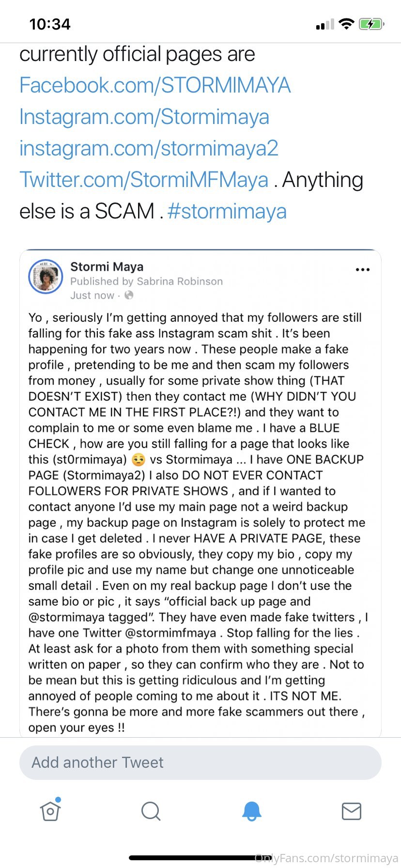
Task: Open the Instagram.com/Stormimaya link
Action: (x=144, y=117)
